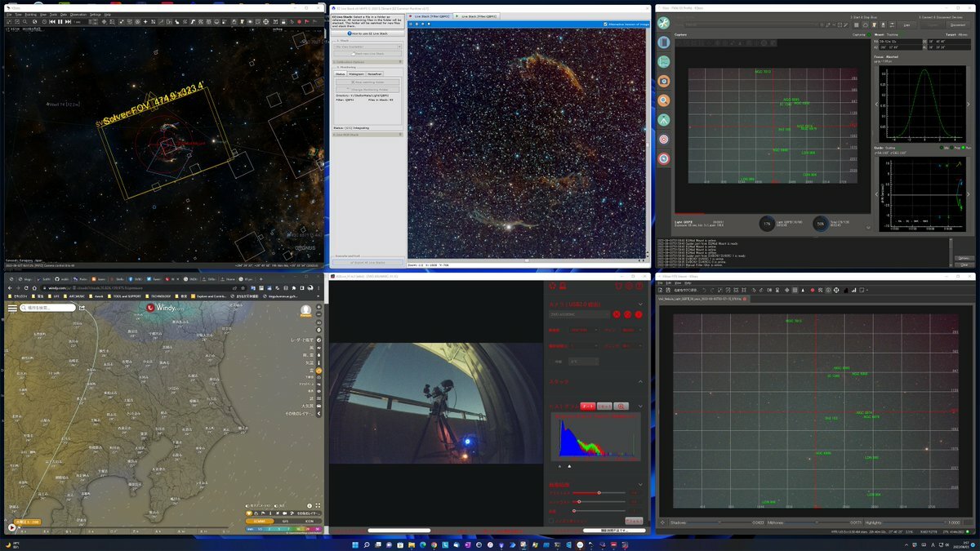Expand the chevron below the Ekos capture preview

(x=868, y=227)
